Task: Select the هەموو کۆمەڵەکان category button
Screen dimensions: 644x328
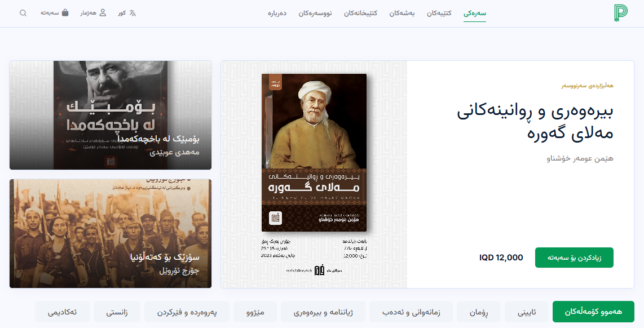Action: click(593, 312)
